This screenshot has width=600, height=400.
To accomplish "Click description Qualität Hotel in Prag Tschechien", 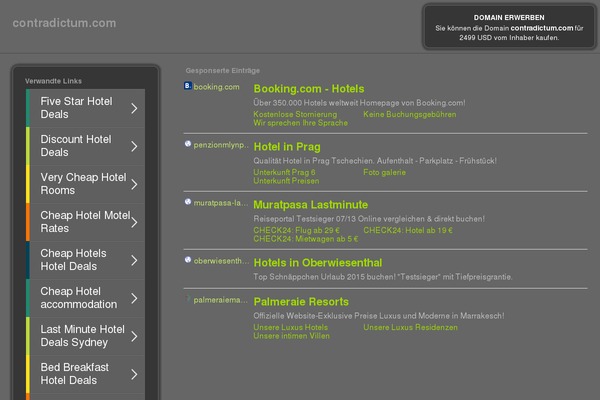I will (x=375, y=161).
